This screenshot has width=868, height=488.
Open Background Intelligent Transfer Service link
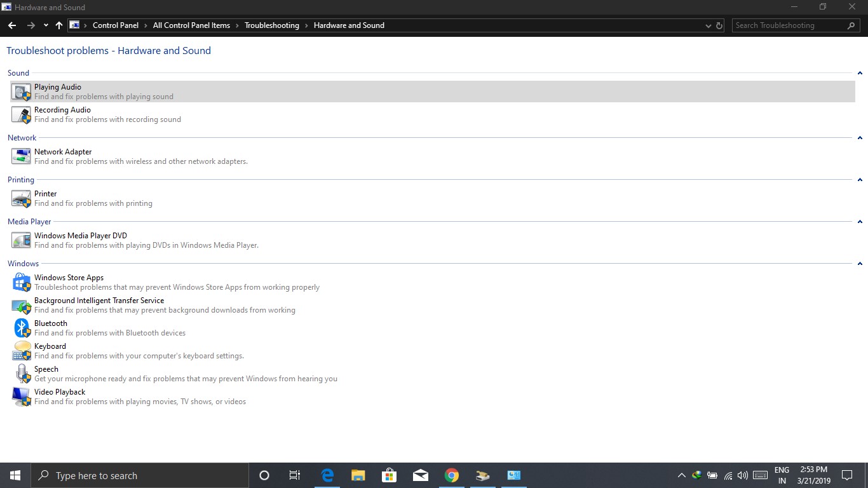[x=99, y=301]
